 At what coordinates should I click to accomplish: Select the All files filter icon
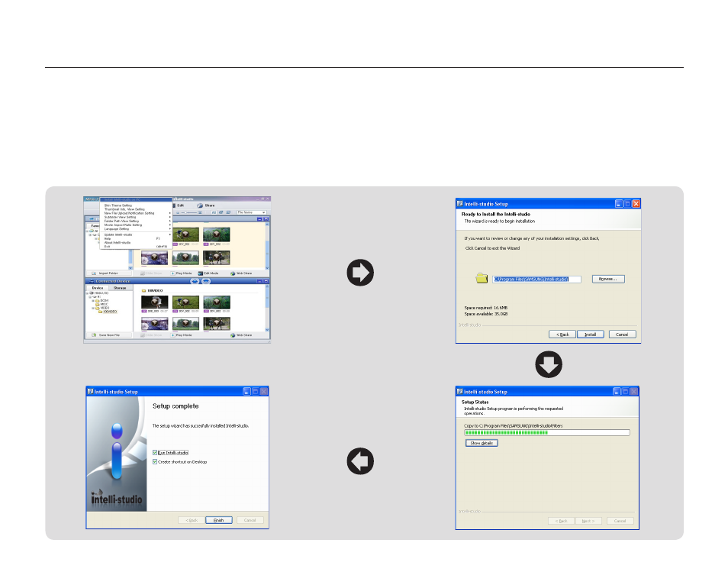point(214,212)
